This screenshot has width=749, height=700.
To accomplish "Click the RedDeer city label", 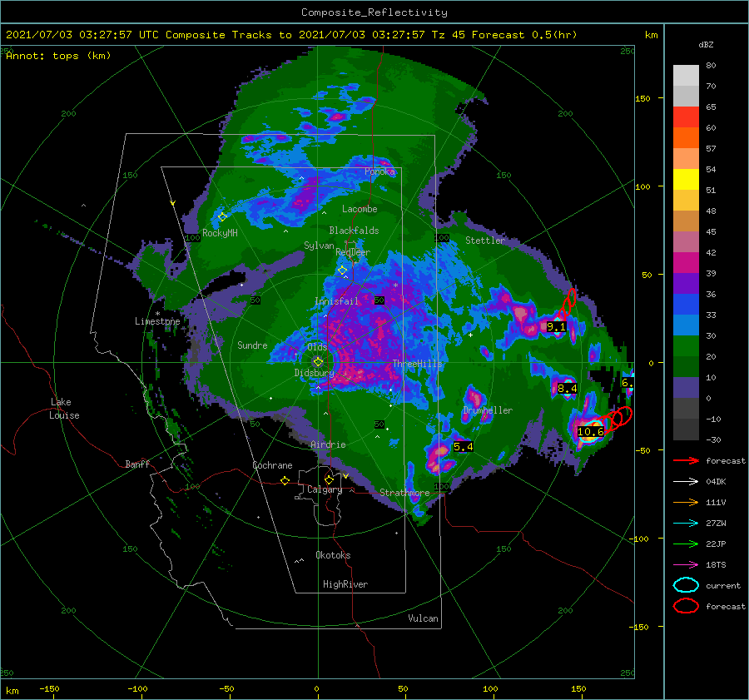I will point(353,252).
